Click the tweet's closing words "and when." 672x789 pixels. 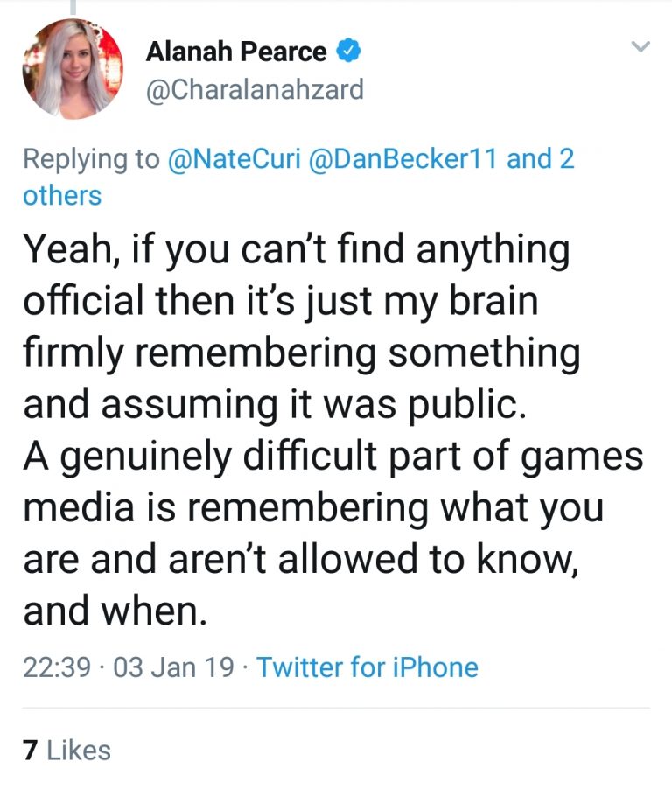click(115, 611)
